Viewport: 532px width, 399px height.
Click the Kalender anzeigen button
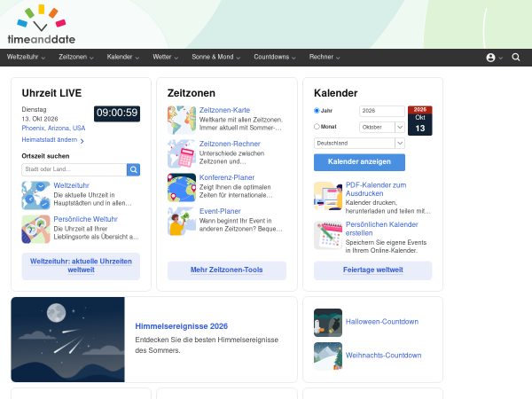(x=359, y=162)
